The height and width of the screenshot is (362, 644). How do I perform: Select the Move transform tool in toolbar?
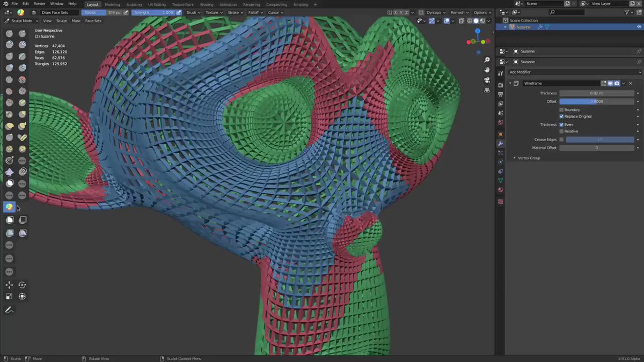pos(9,285)
